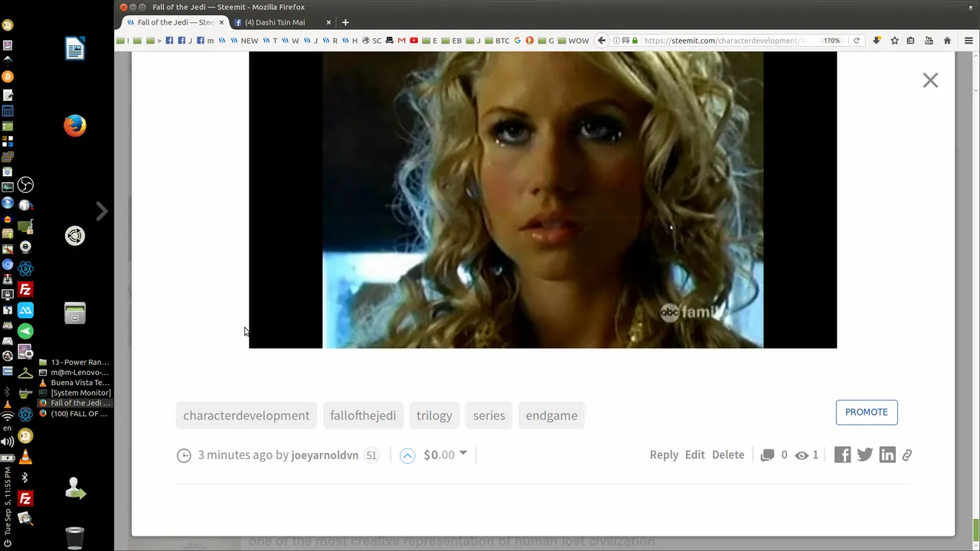Click the Wi-Fi network indicator

8,416
